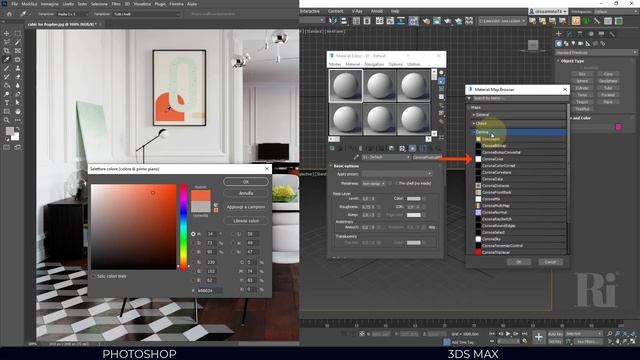This screenshot has width=640, height=360.
Task: Click the hex color input field
Action: 210,290
